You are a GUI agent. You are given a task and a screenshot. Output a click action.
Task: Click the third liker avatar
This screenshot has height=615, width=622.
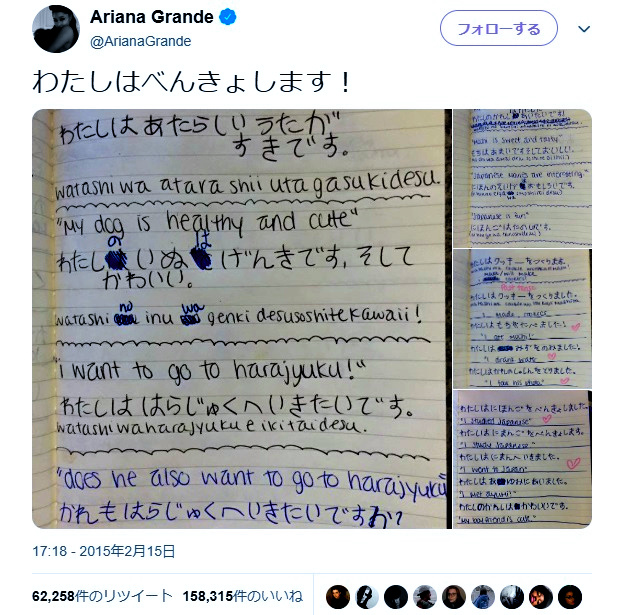coord(396,597)
